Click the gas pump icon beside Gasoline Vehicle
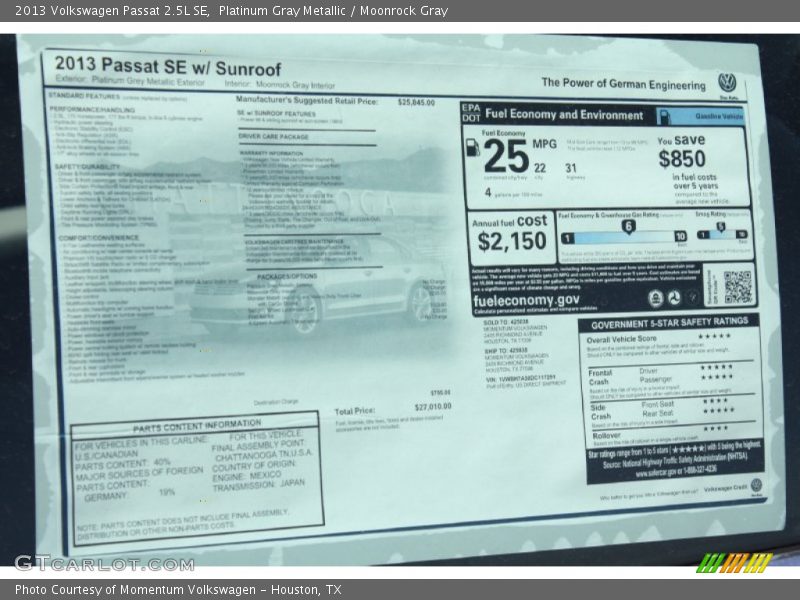 point(665,115)
